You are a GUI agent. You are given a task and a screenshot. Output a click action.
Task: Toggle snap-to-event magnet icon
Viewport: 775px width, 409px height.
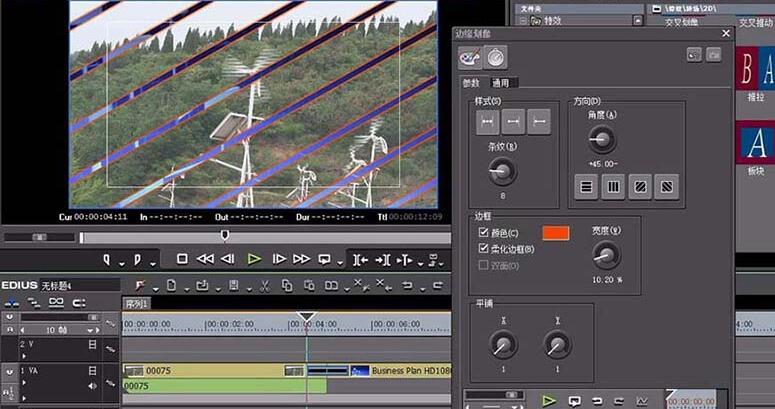pos(79,303)
